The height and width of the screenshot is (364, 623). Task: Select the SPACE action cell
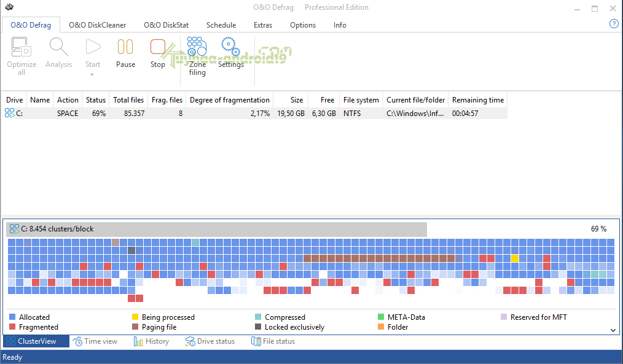pos(68,114)
